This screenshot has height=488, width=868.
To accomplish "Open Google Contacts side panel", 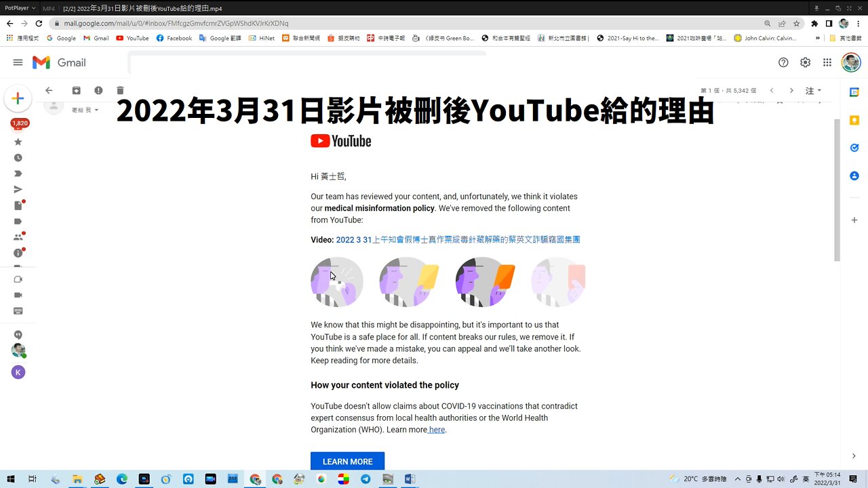I will (854, 176).
